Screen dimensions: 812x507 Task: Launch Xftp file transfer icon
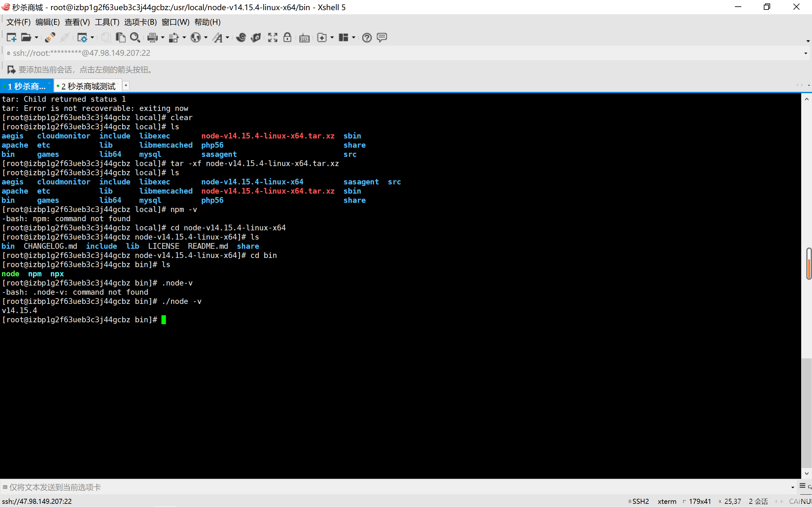coord(256,38)
